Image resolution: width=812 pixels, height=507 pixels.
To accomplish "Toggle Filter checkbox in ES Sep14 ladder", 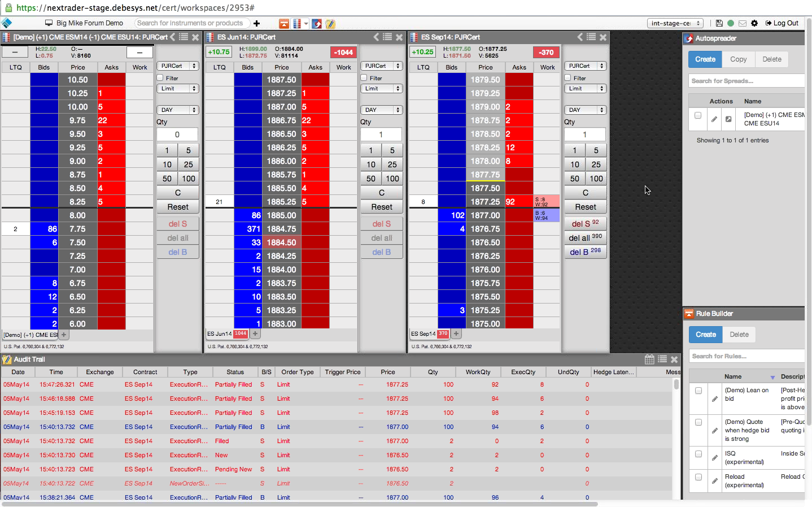I will pos(567,78).
